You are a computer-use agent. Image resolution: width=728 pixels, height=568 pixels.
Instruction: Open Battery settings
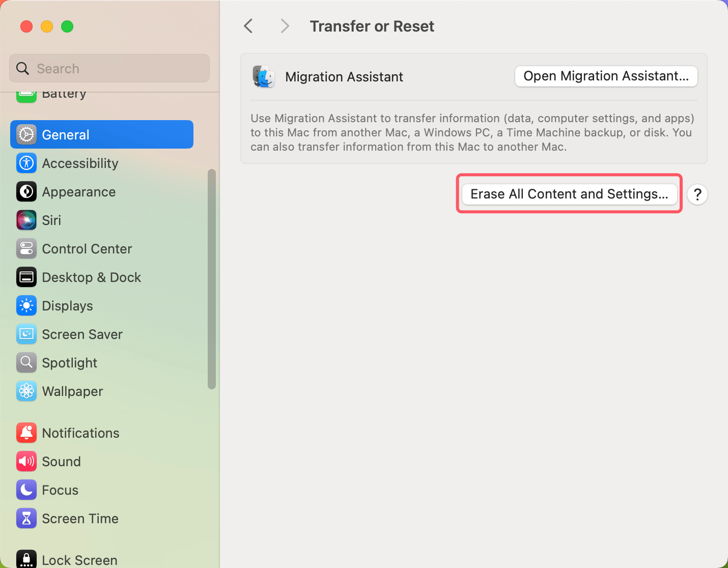63,94
